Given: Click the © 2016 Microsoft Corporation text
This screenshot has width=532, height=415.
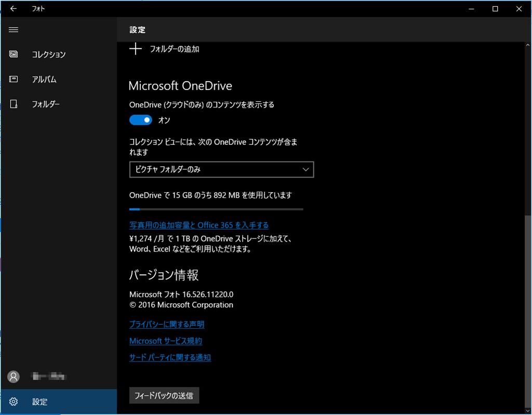Looking at the screenshot, I should (181, 305).
